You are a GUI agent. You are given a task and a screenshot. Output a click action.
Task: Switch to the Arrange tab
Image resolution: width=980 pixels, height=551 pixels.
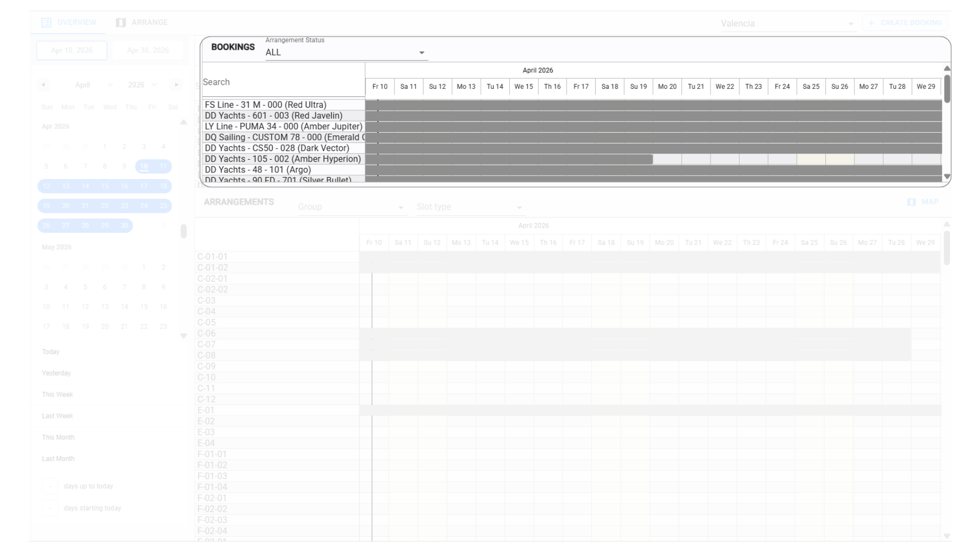tap(149, 22)
